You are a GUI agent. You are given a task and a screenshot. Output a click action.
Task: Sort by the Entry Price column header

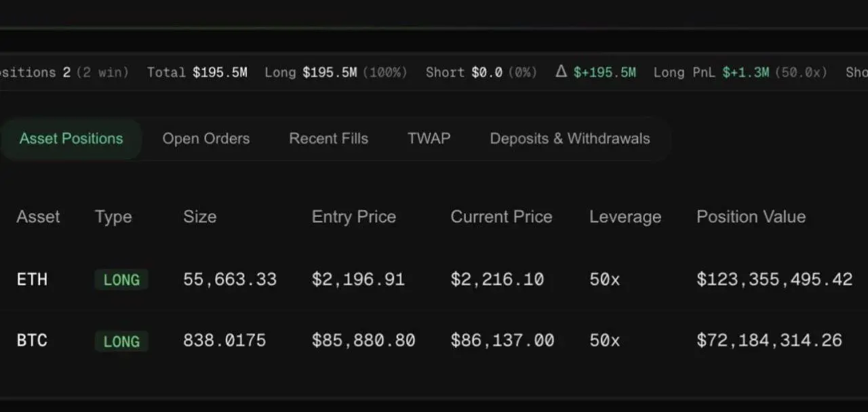pyautogui.click(x=354, y=217)
